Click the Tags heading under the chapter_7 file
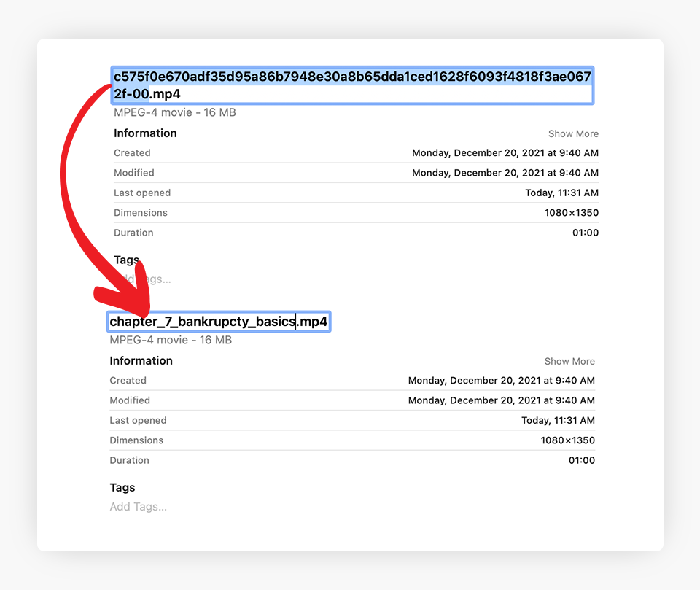Viewport: 700px width, 590px height. point(122,487)
